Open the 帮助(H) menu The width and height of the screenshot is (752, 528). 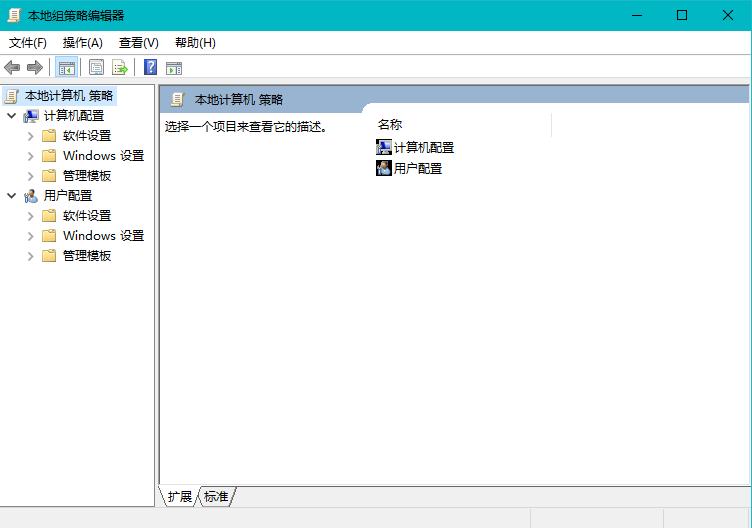coord(195,43)
